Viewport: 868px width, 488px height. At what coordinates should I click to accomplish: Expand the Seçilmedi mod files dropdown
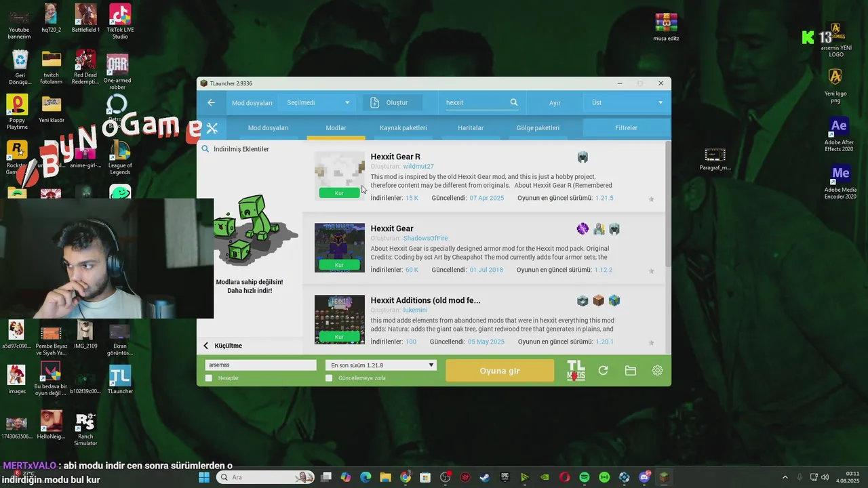pos(317,102)
